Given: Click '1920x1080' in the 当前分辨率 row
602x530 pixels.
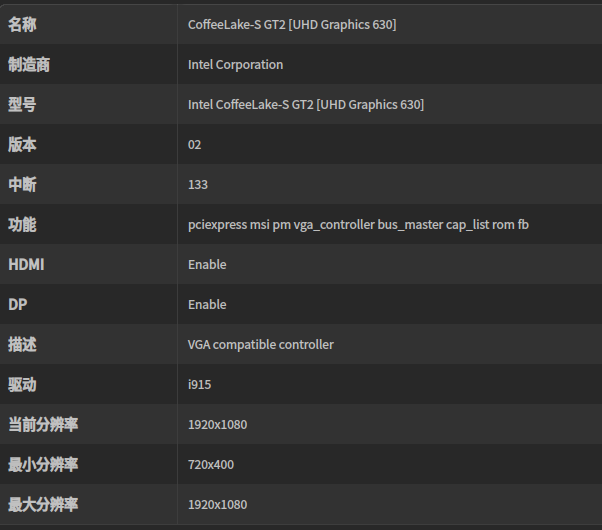Looking at the screenshot, I should tap(217, 424).
